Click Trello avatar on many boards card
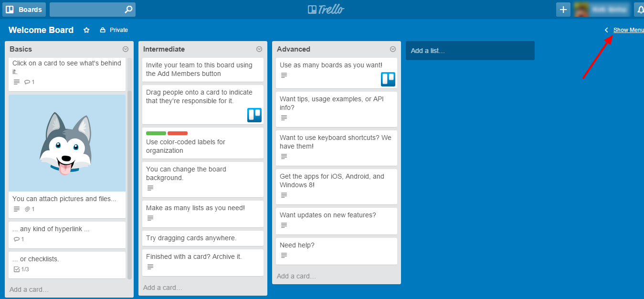This screenshot has height=299, width=644. click(388, 79)
